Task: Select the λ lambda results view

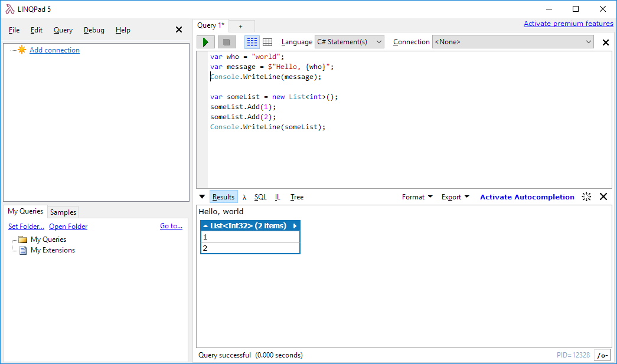Action: click(244, 196)
